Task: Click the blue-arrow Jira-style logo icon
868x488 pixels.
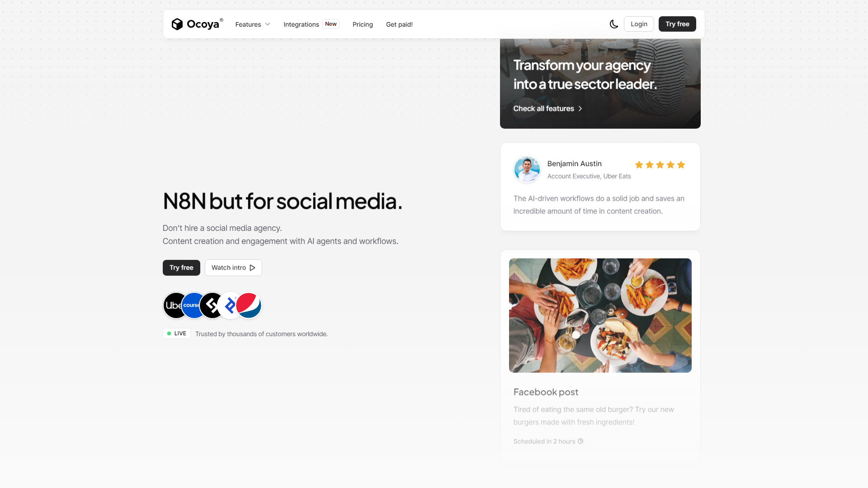Action: click(229, 305)
